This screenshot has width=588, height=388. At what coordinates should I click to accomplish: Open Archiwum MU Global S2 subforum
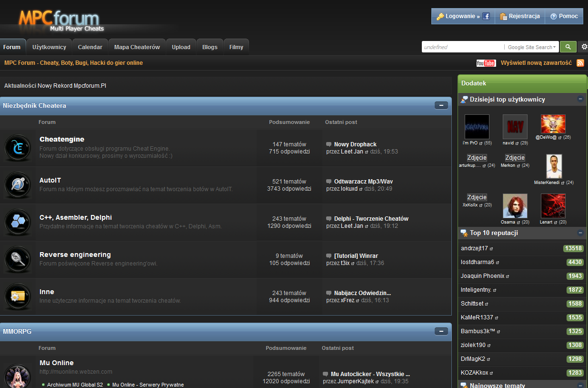pyautogui.click(x=75, y=385)
